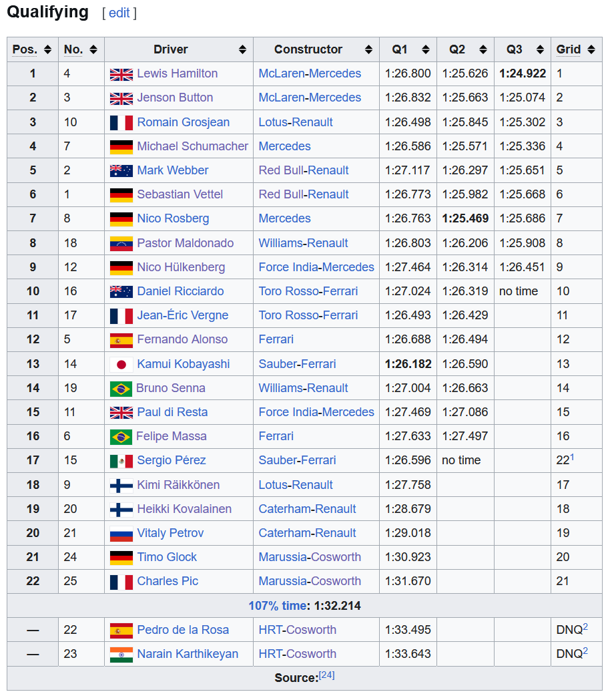Open HRT link in Karthikeyan's row
The width and height of the screenshot is (612, 700).
271,654
